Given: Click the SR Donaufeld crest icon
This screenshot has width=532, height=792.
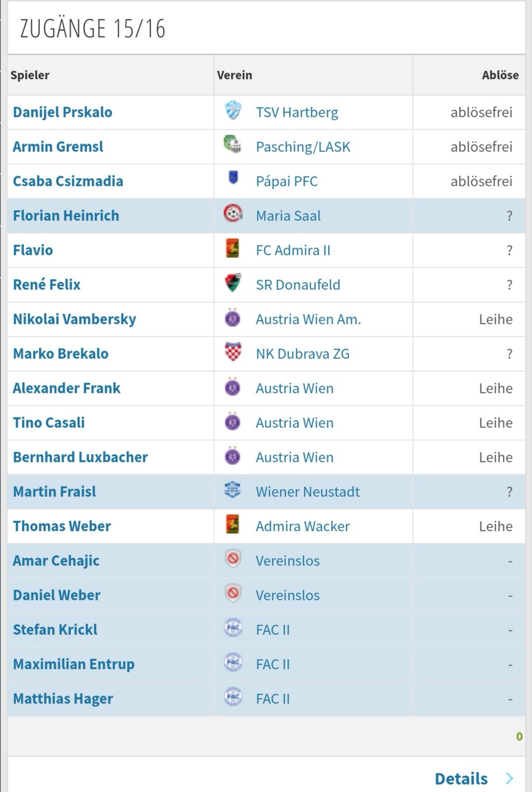Looking at the screenshot, I should [x=233, y=283].
